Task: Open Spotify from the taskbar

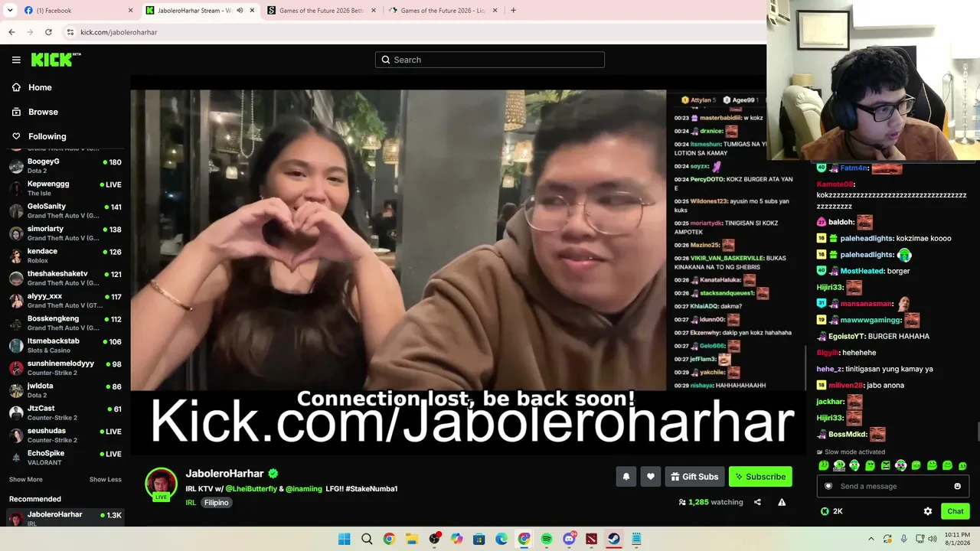Action: point(547,539)
